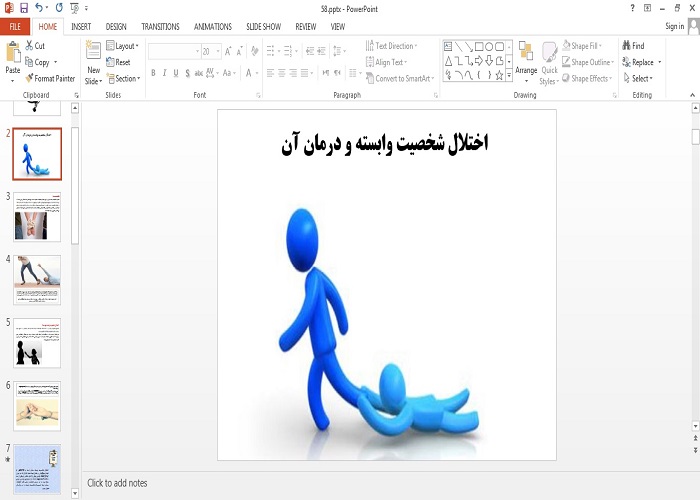
Task: Select the rectangle shape in shapes gallery
Action: coord(481,46)
